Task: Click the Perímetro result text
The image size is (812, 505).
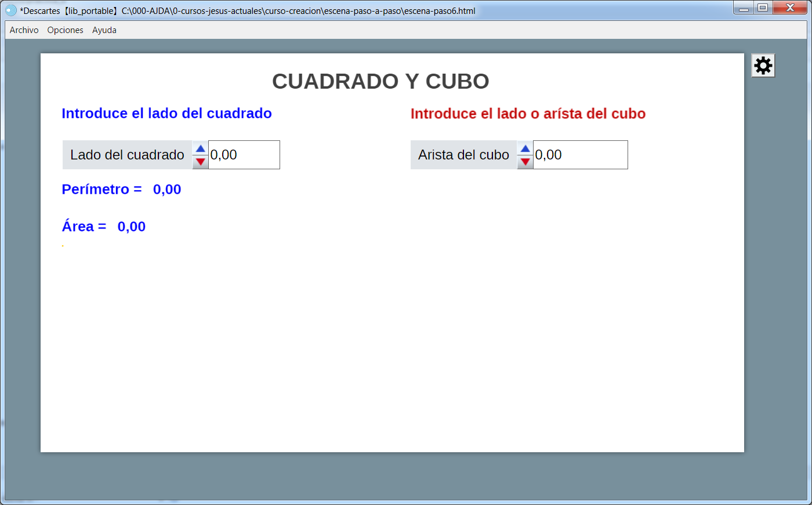Action: pos(121,190)
